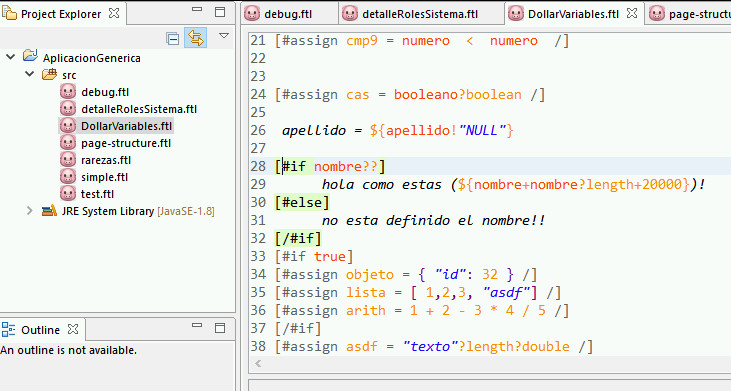This screenshot has width=731, height=391.
Task: Open the Project Explorer view menu arrow
Action: coord(224,36)
